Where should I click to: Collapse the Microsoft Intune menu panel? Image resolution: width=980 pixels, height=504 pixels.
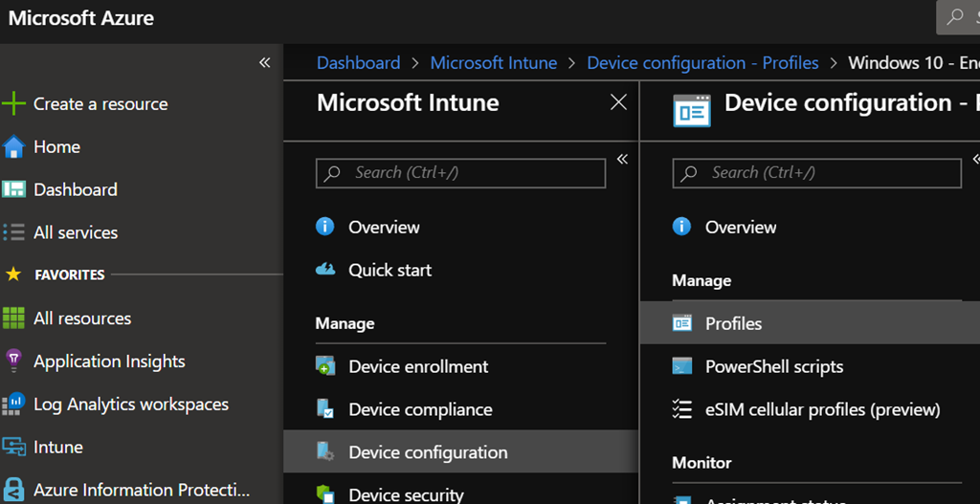[622, 160]
